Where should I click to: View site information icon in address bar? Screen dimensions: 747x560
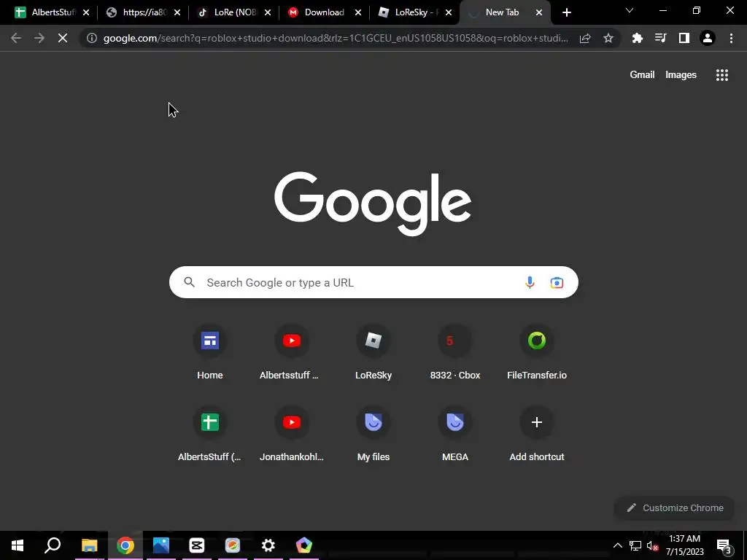[x=91, y=38]
